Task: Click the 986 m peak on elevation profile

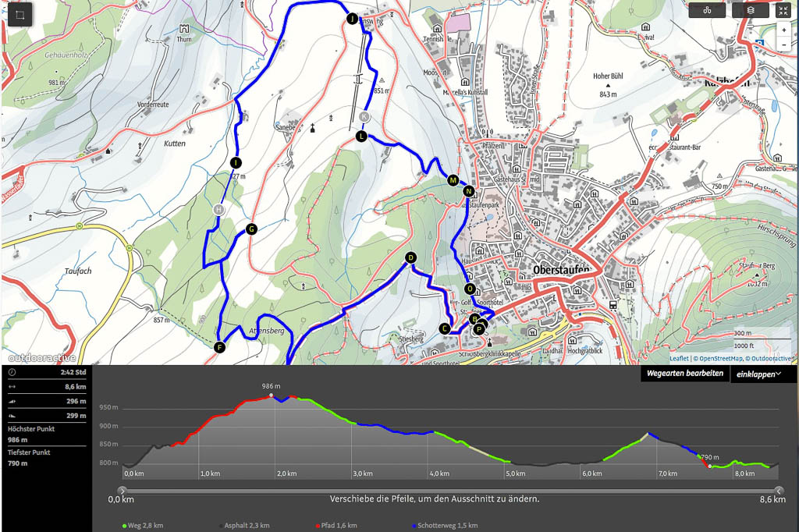Action: point(272,395)
